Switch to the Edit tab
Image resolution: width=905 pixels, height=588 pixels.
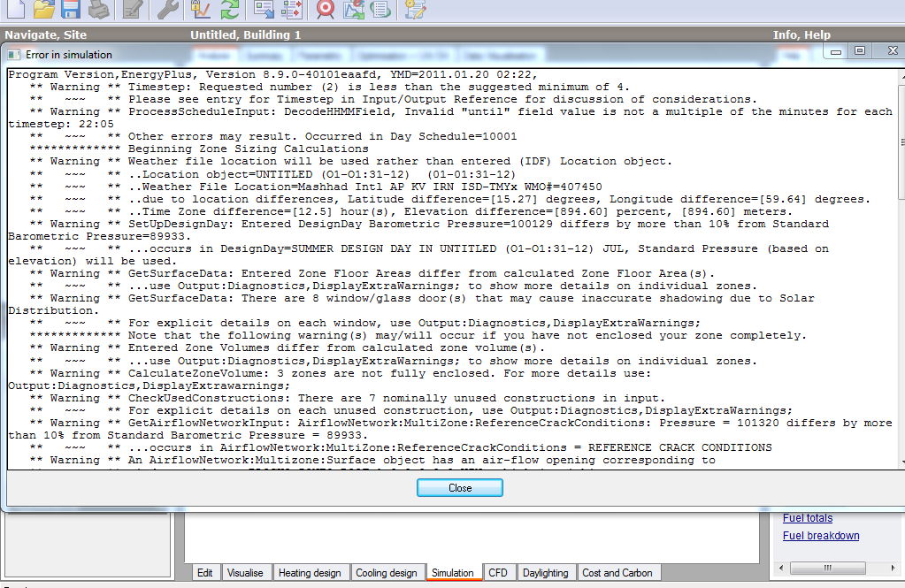pyautogui.click(x=205, y=572)
